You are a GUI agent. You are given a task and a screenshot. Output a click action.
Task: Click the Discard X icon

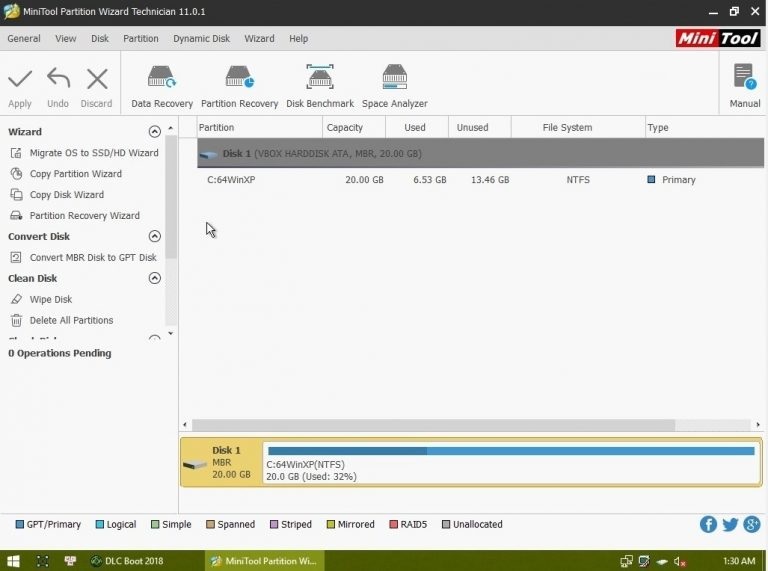click(x=97, y=79)
